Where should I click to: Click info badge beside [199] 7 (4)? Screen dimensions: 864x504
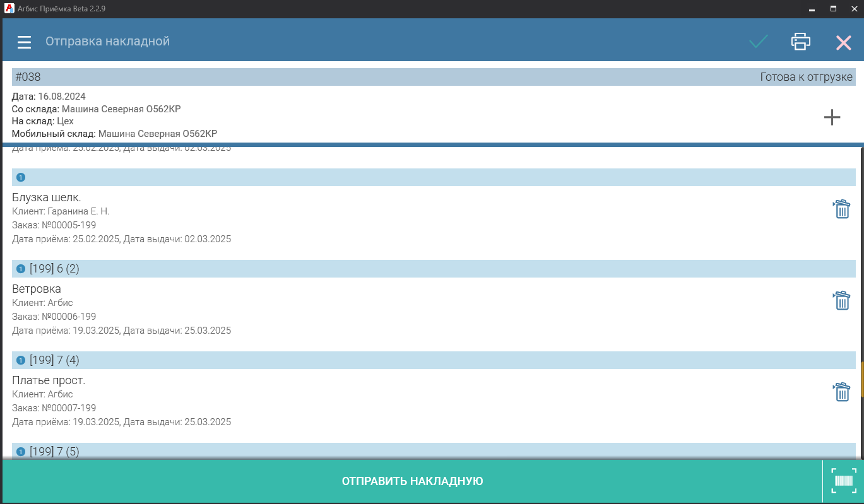pos(21,361)
